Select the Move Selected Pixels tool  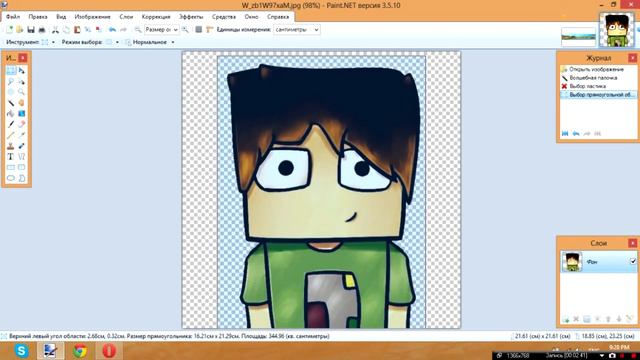21,71
